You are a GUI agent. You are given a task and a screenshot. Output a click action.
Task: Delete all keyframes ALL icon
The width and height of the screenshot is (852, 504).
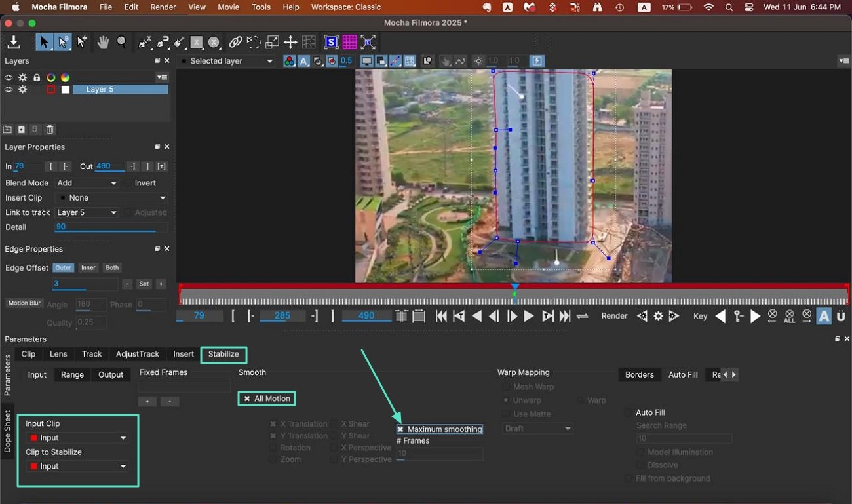789,317
